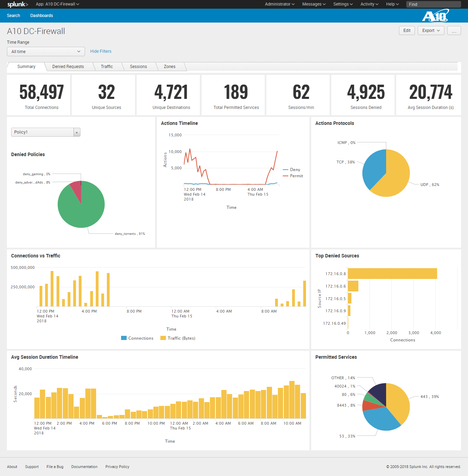Click the 172.16.0.6 bar in Top Denied Sources
This screenshot has width=468, height=476.
click(353, 286)
